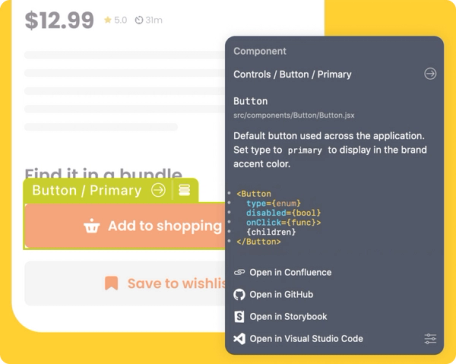Image resolution: width=456 pixels, height=364 pixels.
Task: Click the Visual Studio Code icon
Action: pos(239,339)
